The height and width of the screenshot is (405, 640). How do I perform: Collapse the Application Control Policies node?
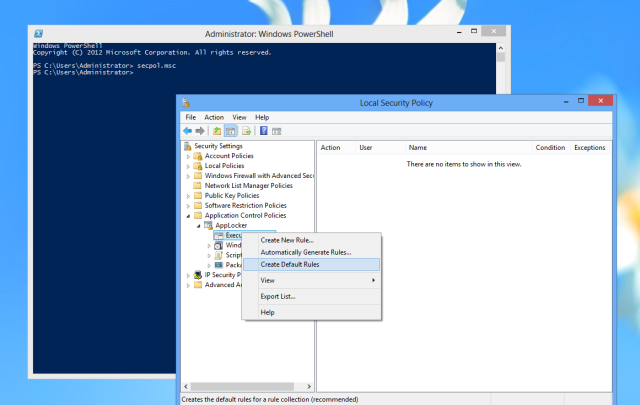click(188, 216)
